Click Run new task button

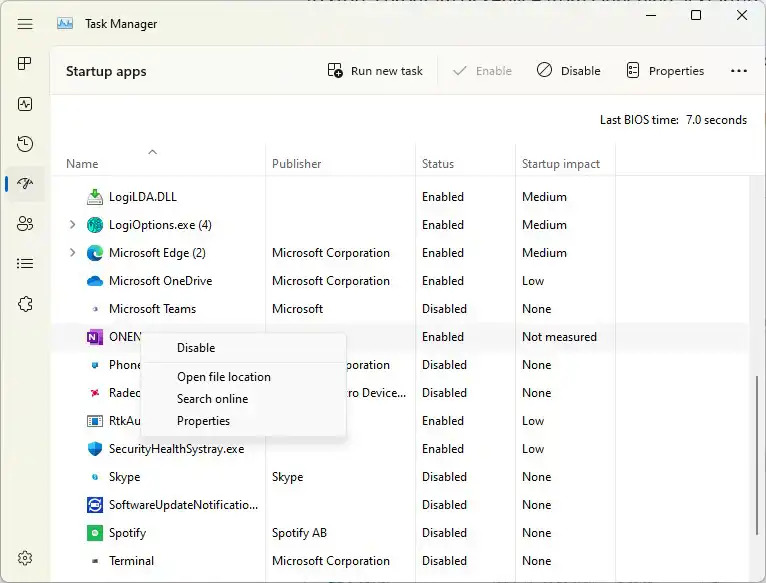pyautogui.click(x=375, y=71)
